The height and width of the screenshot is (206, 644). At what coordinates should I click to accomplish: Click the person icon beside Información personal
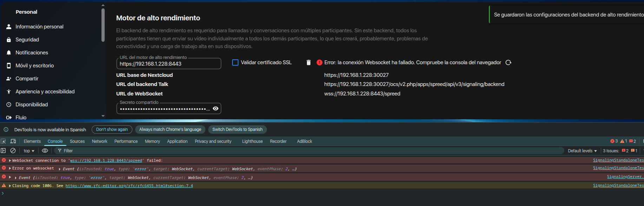9,27
